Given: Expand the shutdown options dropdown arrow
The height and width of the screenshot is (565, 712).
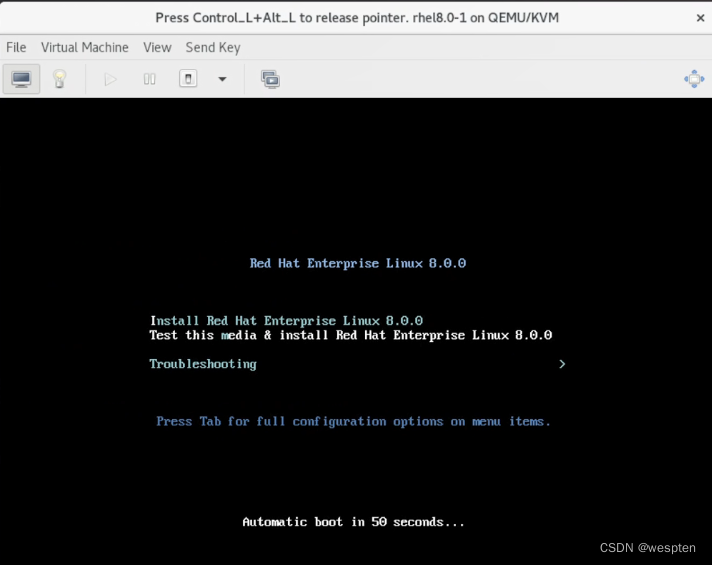Looking at the screenshot, I should pos(222,79).
